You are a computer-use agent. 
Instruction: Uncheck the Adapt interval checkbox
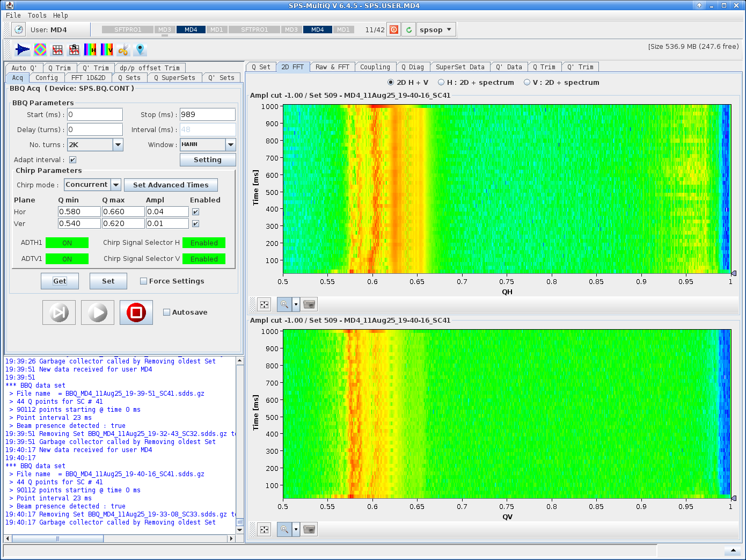click(72, 159)
